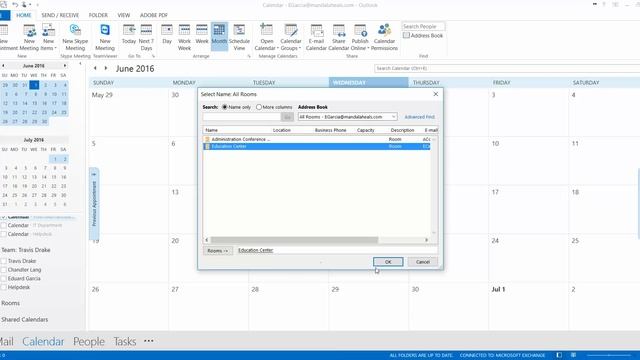Expand the Rooms calendar group

click(10, 303)
